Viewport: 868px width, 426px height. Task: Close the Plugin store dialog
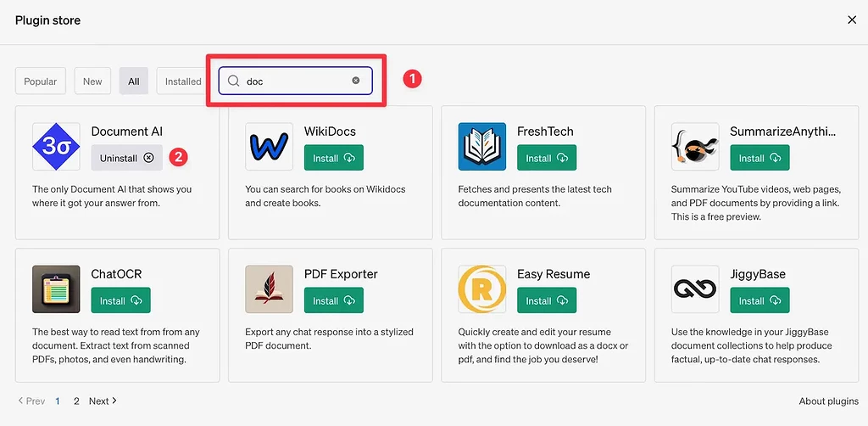tap(852, 20)
